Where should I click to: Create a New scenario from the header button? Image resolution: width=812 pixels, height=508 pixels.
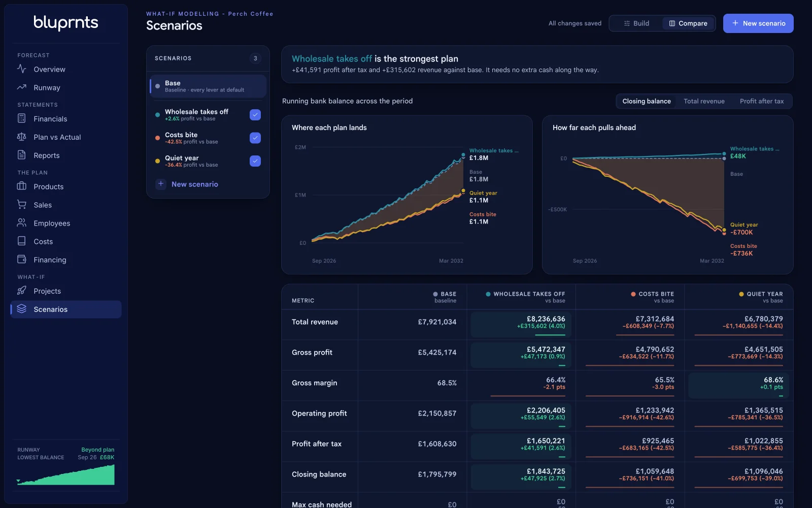(x=758, y=23)
